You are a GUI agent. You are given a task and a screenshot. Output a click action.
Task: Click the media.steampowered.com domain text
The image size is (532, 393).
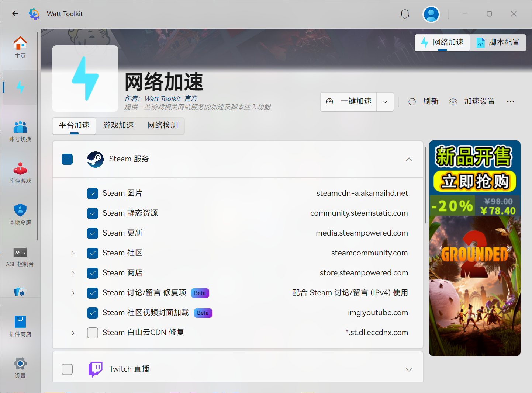[362, 233]
